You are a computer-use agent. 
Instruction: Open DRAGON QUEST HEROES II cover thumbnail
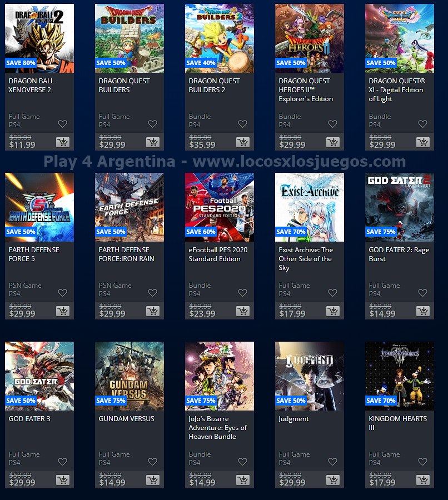(x=310, y=38)
